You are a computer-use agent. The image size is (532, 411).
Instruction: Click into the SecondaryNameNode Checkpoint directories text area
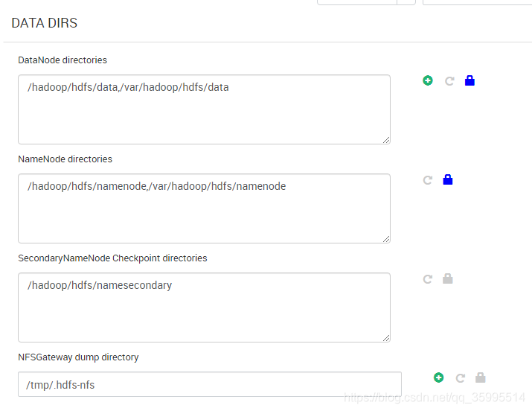tap(205, 308)
